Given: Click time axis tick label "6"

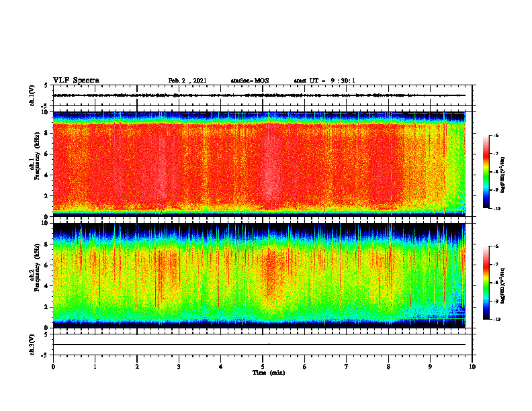Looking at the screenshot, I should click(305, 367).
